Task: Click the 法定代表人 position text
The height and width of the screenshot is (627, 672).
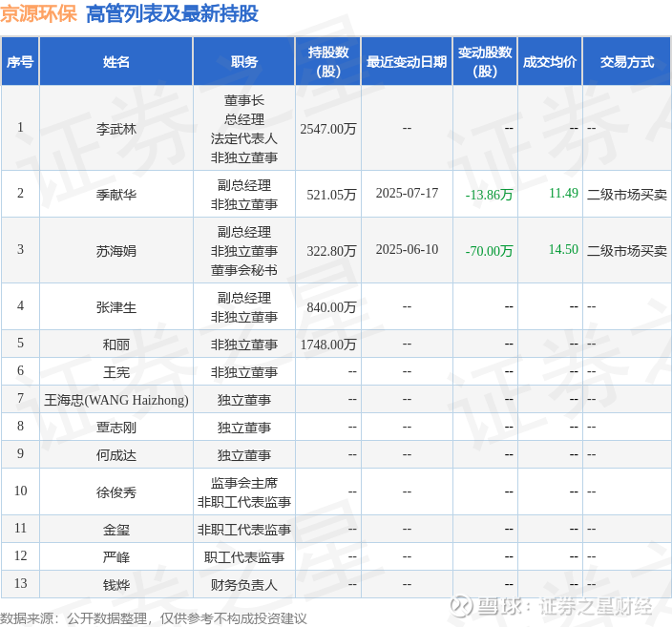Action: point(244,138)
